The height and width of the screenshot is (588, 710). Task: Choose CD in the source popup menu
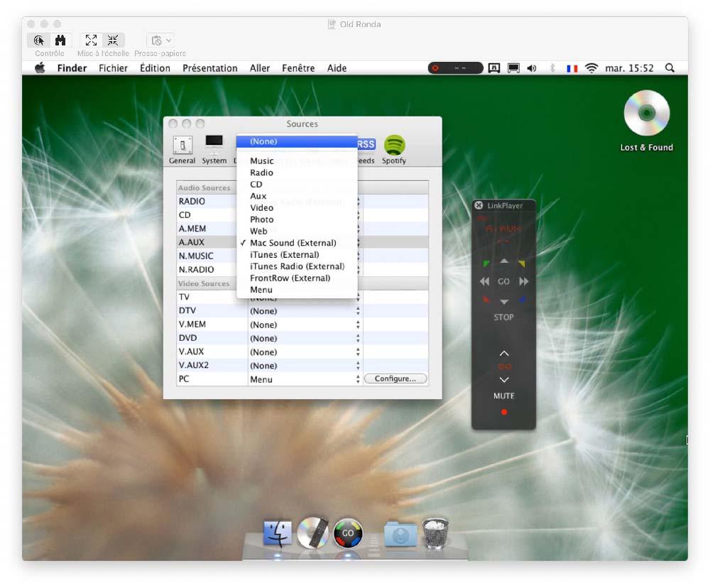click(x=297, y=185)
